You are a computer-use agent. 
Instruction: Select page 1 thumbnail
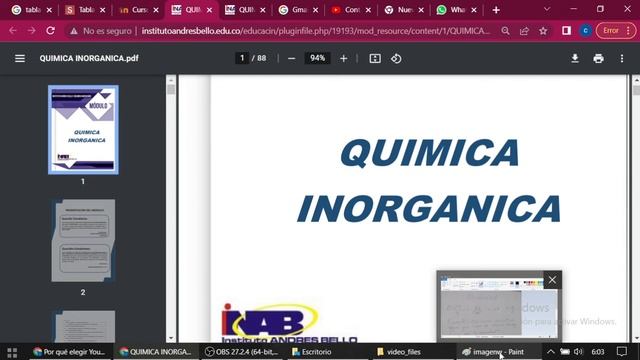click(83, 130)
